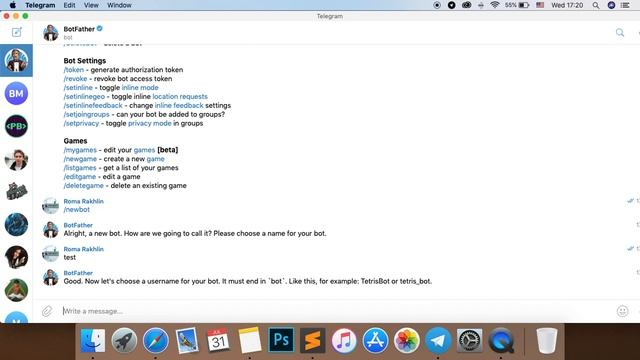The width and height of the screenshot is (640, 360).
Task: Click the Wi-Fi icon in the menu bar
Action: click(495, 5)
